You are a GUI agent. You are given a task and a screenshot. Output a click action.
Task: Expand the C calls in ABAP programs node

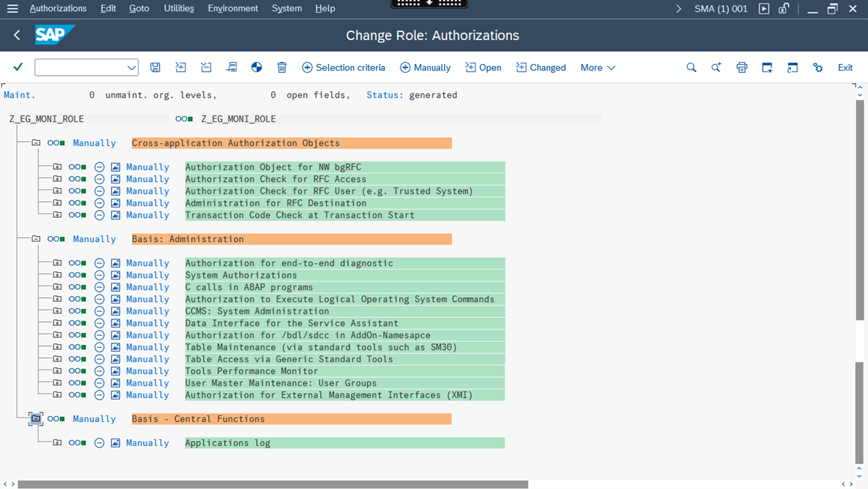[x=57, y=287]
